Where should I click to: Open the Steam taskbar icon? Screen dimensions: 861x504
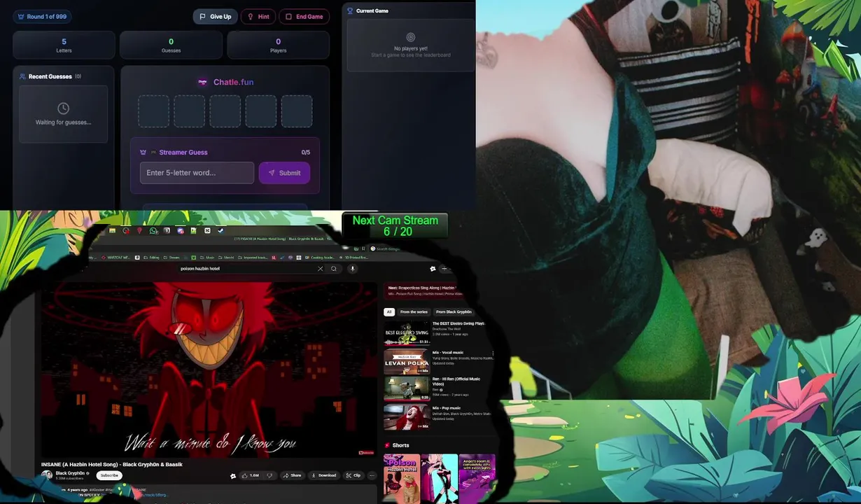220,230
